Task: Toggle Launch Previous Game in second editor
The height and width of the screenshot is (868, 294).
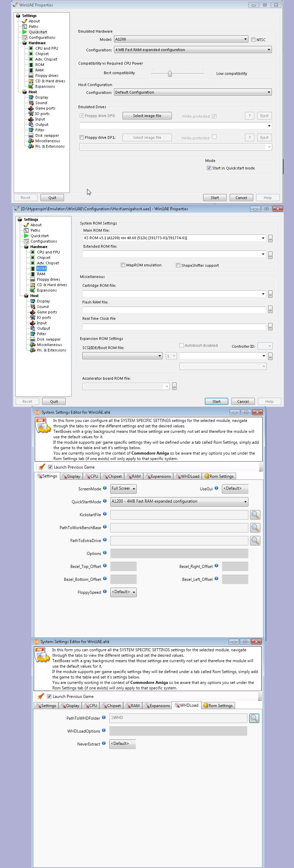Action: (x=49, y=697)
